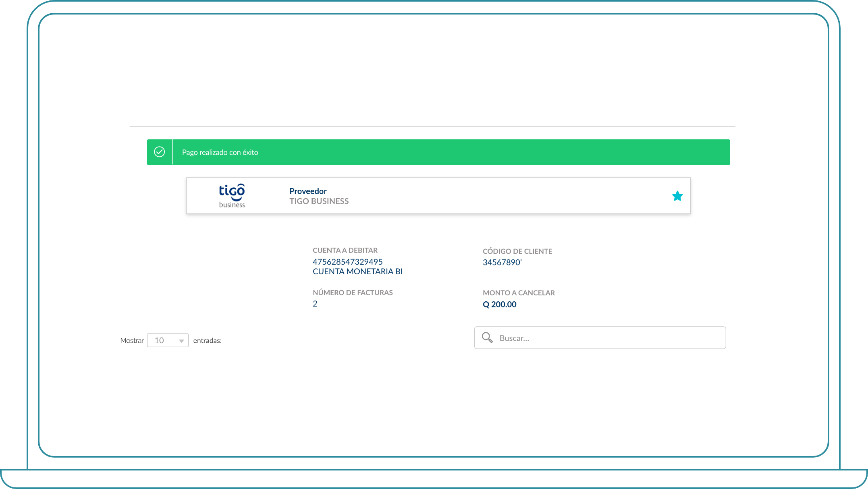Open the Mostrar entries dropdown
Image resolution: width=868 pixels, height=489 pixels.
(167, 340)
